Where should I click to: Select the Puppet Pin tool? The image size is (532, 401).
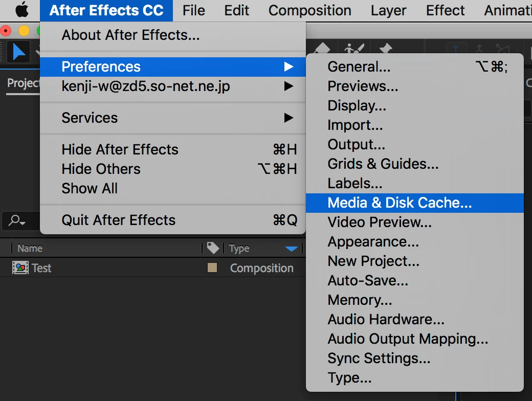(x=386, y=48)
